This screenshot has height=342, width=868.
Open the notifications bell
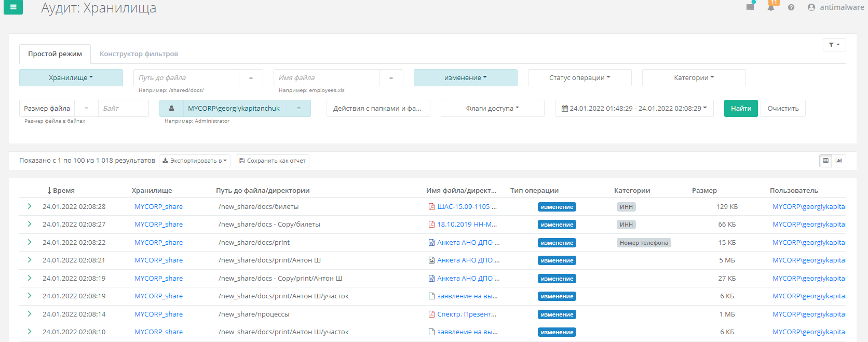(771, 7)
